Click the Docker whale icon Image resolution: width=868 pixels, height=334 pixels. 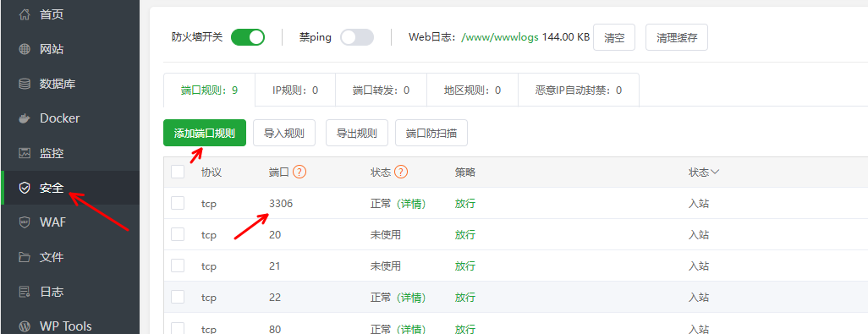tap(25, 118)
